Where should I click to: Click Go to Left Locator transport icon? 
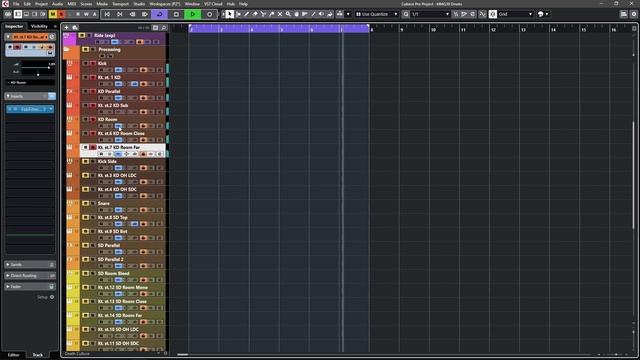(107, 14)
